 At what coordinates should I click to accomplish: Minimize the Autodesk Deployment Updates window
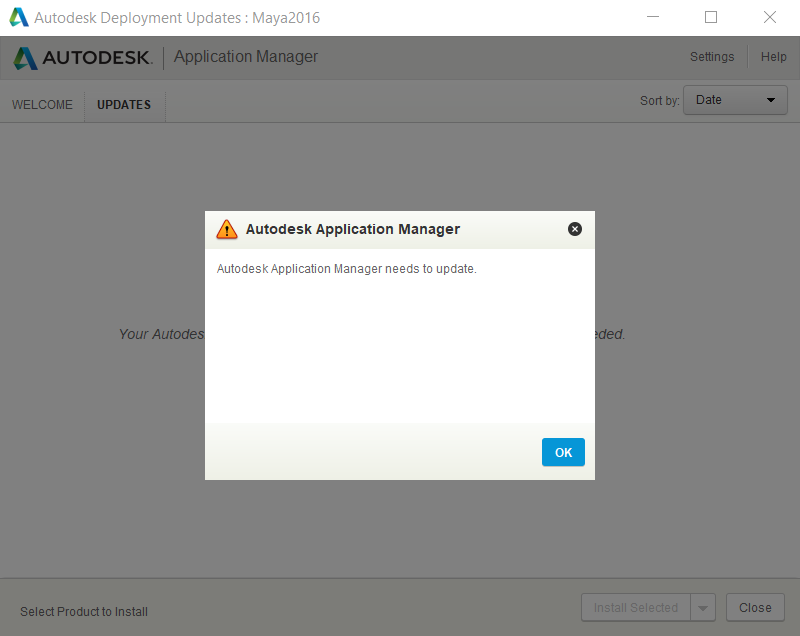pyautogui.click(x=653, y=17)
